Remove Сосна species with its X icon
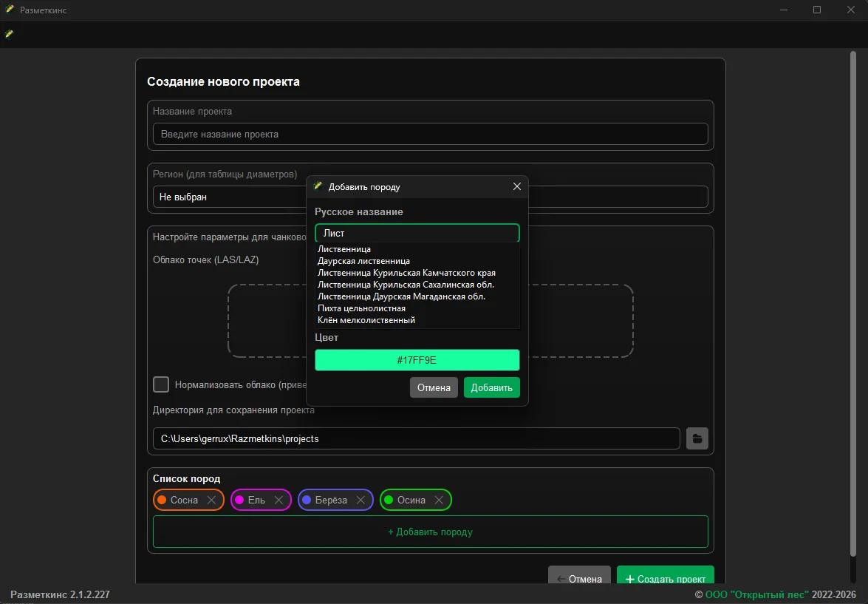 [x=211, y=500]
